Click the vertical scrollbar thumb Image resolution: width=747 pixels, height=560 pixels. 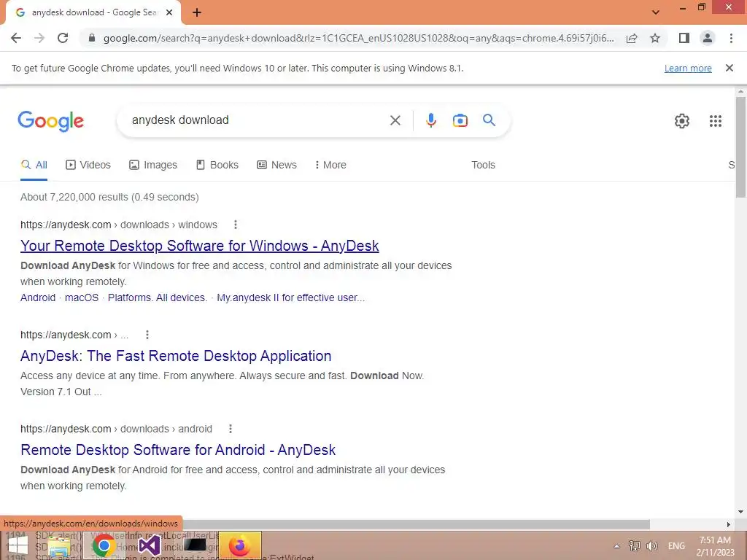coord(741,147)
